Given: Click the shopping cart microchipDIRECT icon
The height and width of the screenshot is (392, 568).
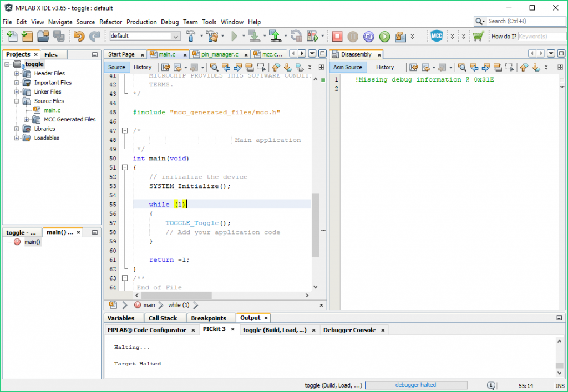Looking at the screenshot, I should (x=479, y=36).
